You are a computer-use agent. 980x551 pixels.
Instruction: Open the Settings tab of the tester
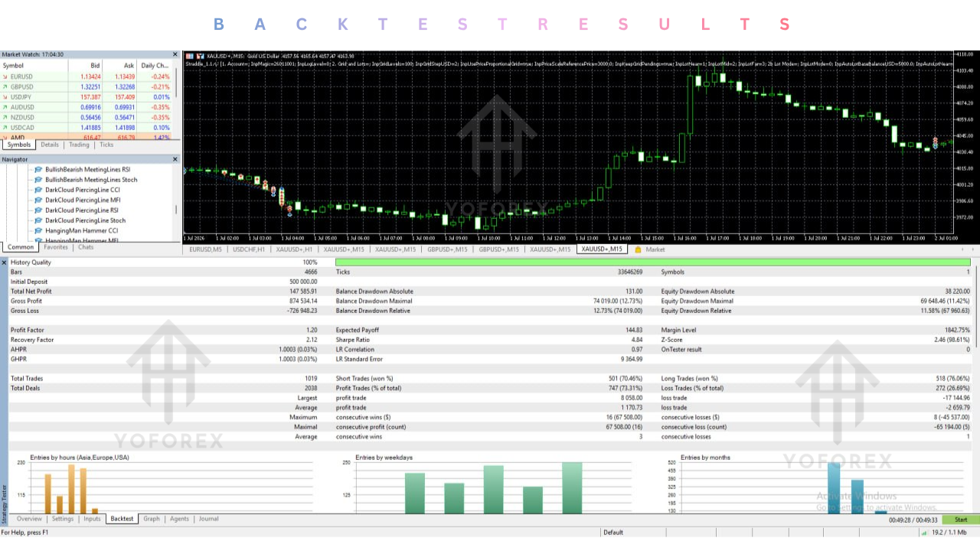pos(63,519)
